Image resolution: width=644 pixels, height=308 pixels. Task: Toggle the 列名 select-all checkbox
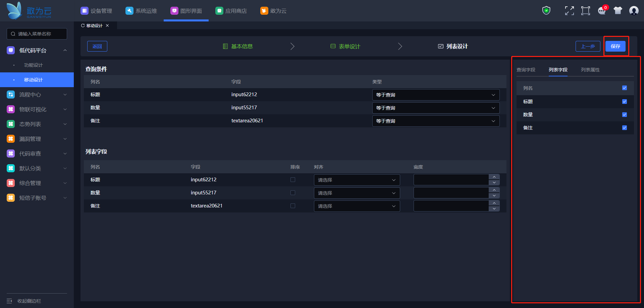point(625,88)
